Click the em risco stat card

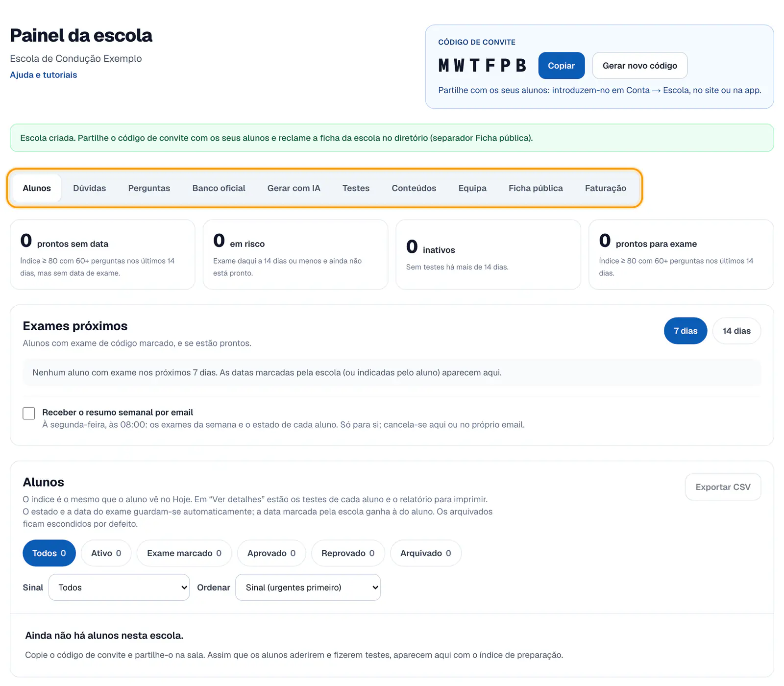click(x=295, y=255)
